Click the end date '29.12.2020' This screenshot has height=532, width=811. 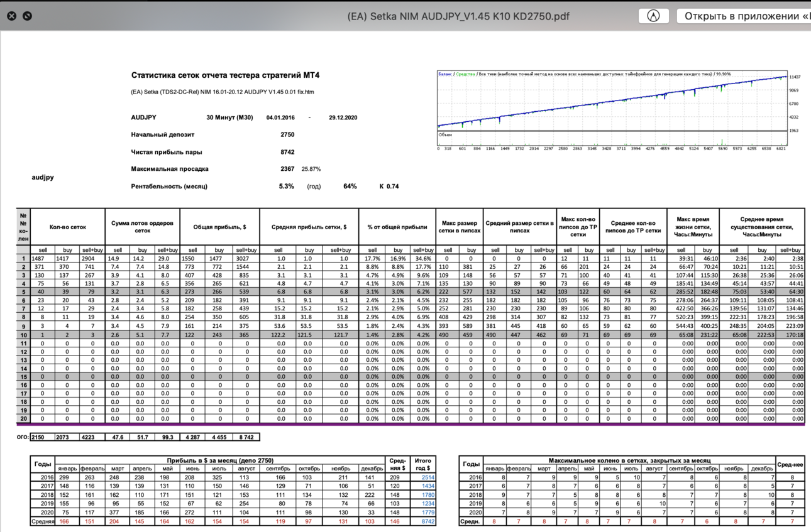point(343,117)
